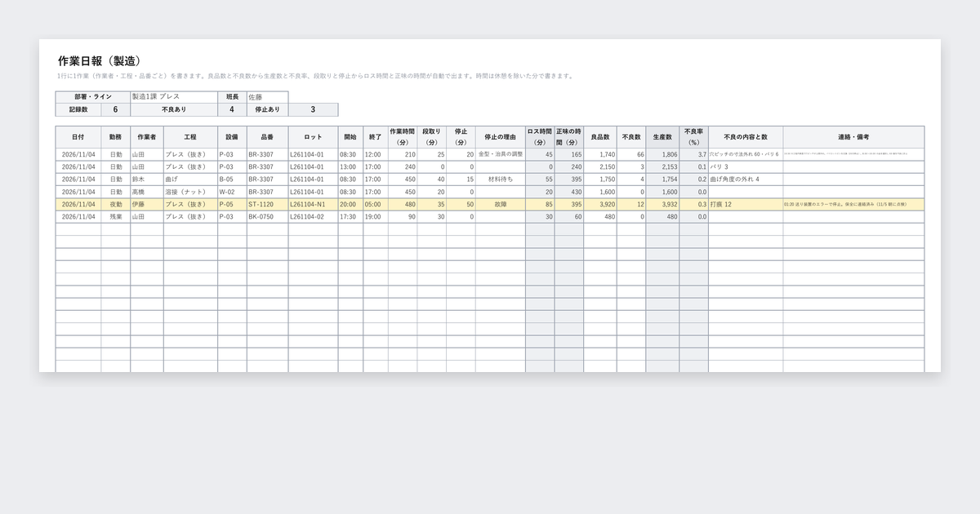Click the ロット column header
The width and height of the screenshot is (980, 514).
(313, 137)
